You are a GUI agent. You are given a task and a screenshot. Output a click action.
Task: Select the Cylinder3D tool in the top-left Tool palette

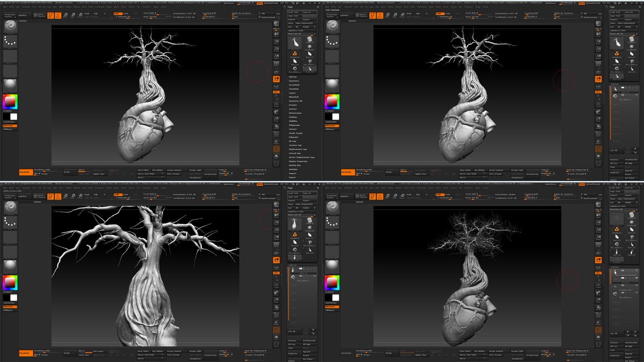pos(310,40)
